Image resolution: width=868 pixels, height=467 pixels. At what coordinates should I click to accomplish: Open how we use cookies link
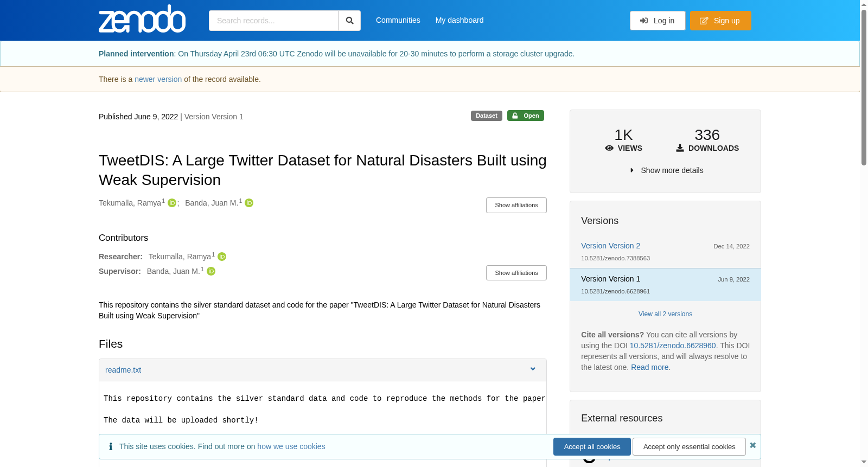click(x=291, y=446)
